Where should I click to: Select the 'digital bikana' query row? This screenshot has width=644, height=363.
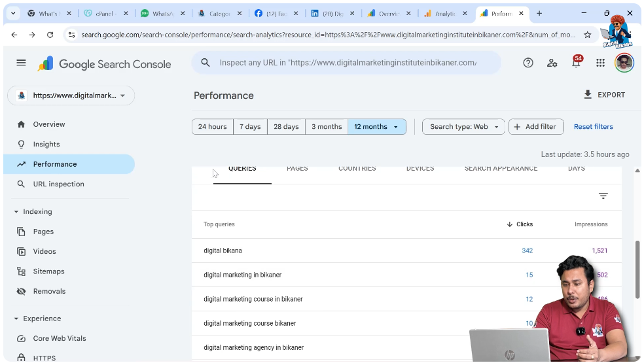click(x=406, y=251)
